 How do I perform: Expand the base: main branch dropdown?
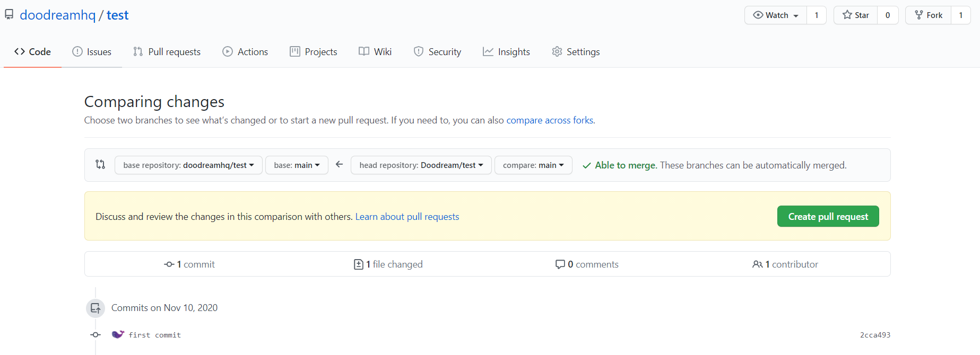click(297, 165)
